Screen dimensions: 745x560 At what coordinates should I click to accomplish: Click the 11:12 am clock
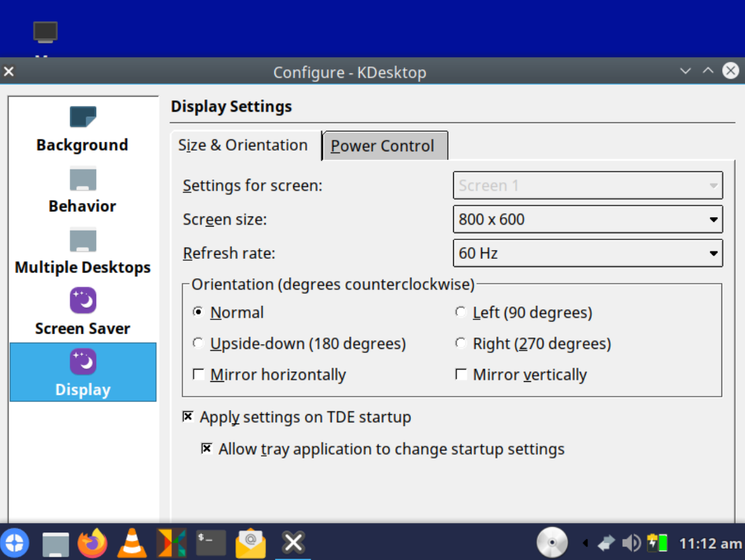[x=710, y=543]
